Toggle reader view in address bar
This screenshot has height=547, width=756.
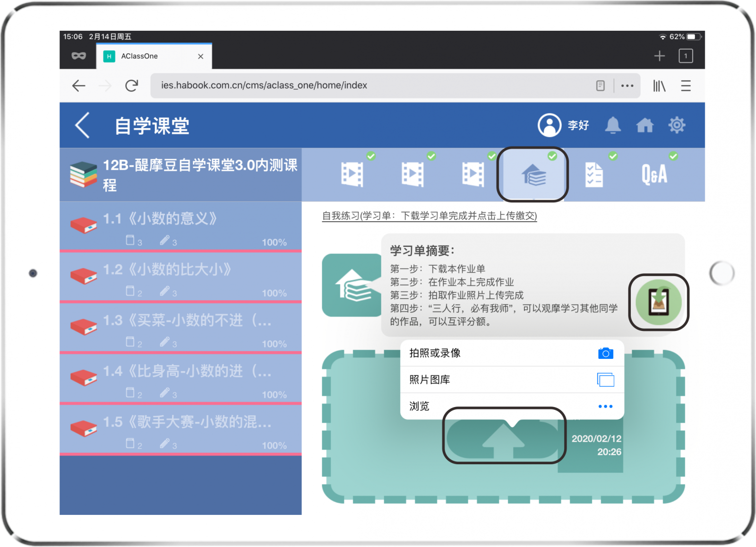pos(600,86)
